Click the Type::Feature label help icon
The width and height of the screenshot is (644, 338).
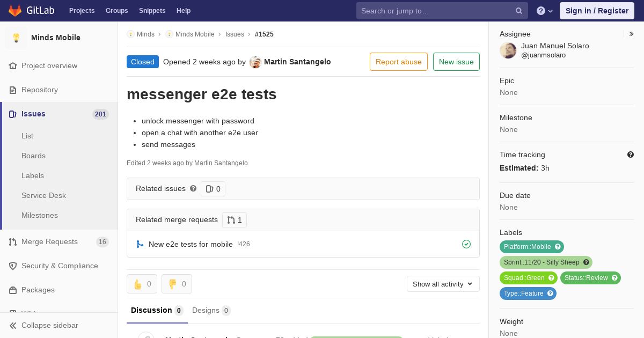coord(550,293)
